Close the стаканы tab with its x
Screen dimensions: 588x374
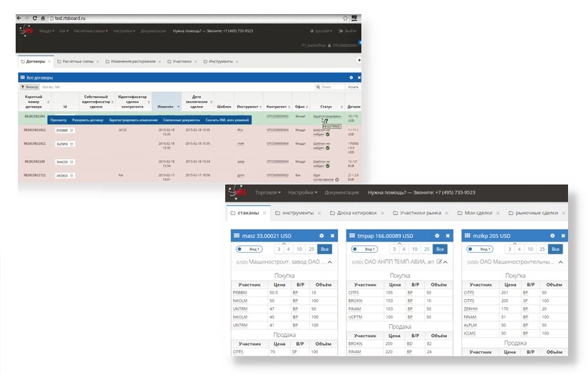[264, 213]
